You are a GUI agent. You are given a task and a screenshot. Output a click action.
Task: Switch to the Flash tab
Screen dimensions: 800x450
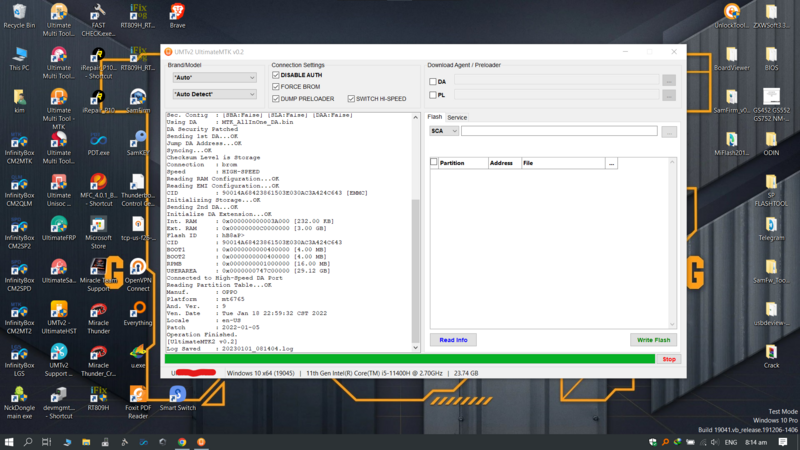point(435,117)
